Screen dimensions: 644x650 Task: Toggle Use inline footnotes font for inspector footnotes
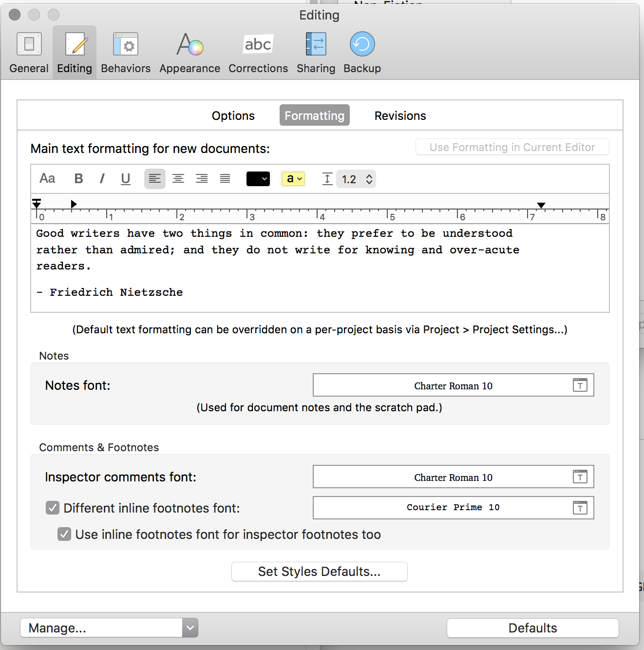pyautogui.click(x=64, y=534)
